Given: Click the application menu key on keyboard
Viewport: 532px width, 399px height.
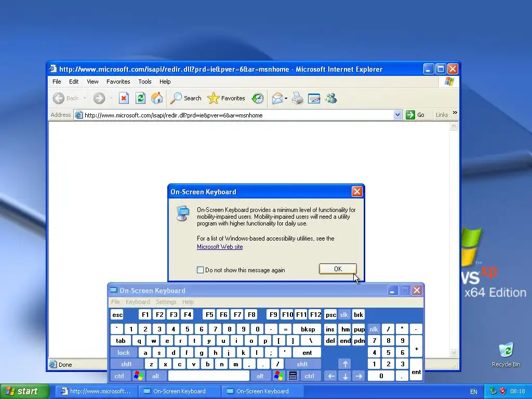Looking at the screenshot, I should pos(293,376).
